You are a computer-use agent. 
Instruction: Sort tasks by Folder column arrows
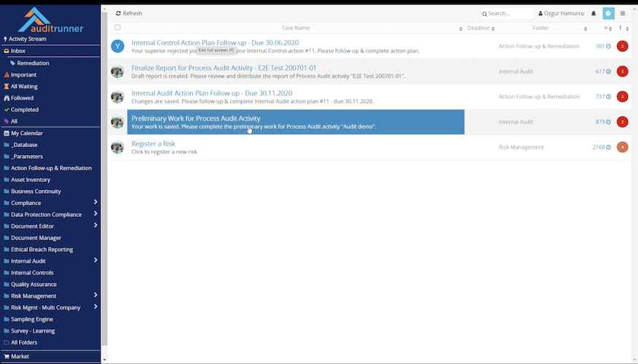click(585, 28)
